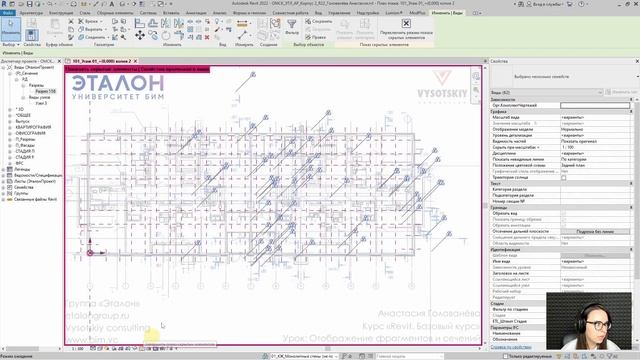Switch to the 'ModPlus' ribbon tab
Image resolution: width=640 pixels, height=360 pixels.
pos(417,13)
